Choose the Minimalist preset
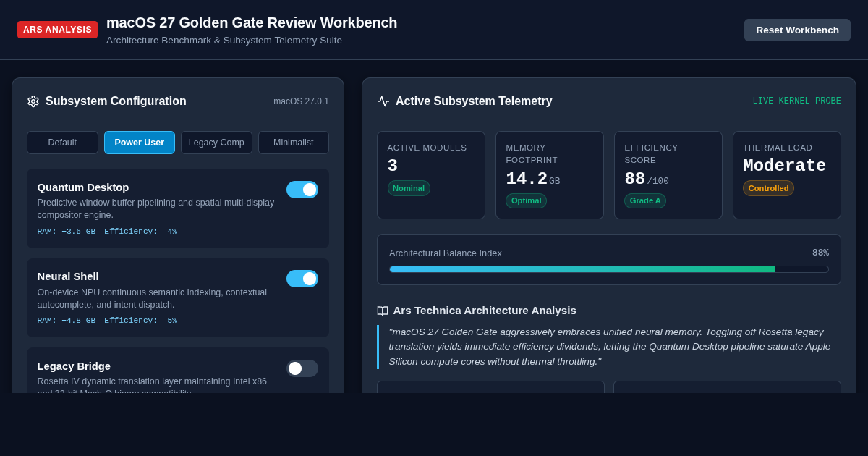The width and height of the screenshot is (868, 456). pyautogui.click(x=294, y=143)
